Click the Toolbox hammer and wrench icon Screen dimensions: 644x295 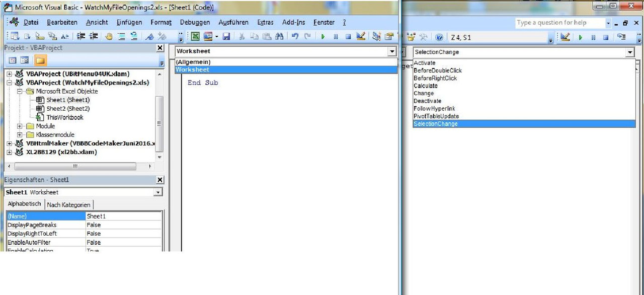424,36
